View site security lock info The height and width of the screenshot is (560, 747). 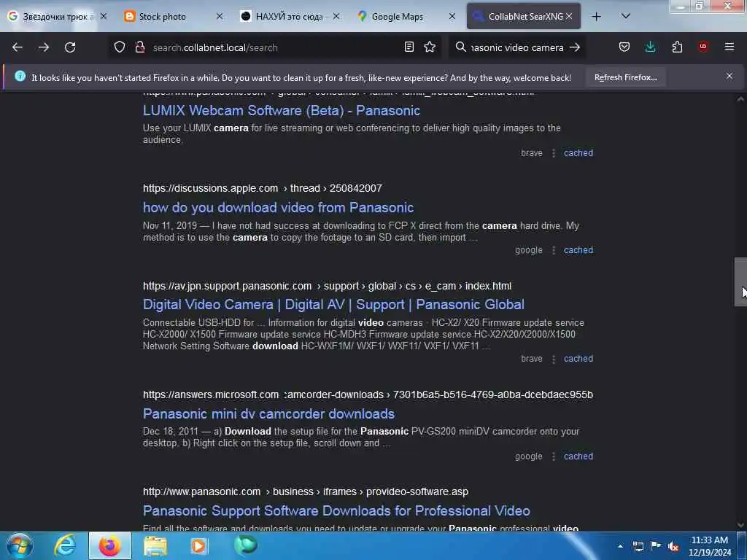click(139, 47)
